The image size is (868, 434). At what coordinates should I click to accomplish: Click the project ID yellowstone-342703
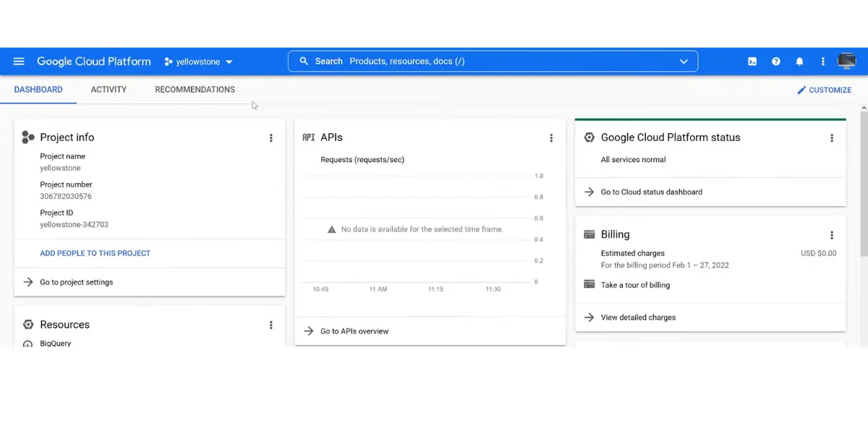75,224
